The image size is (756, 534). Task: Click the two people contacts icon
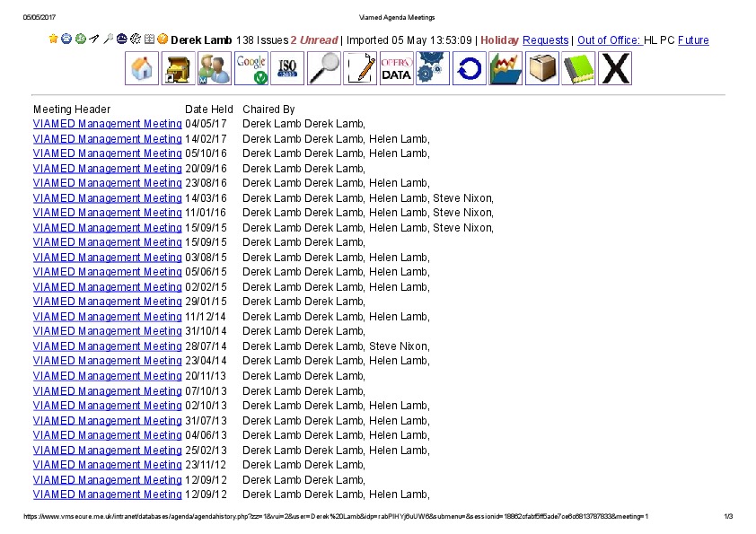pos(215,68)
